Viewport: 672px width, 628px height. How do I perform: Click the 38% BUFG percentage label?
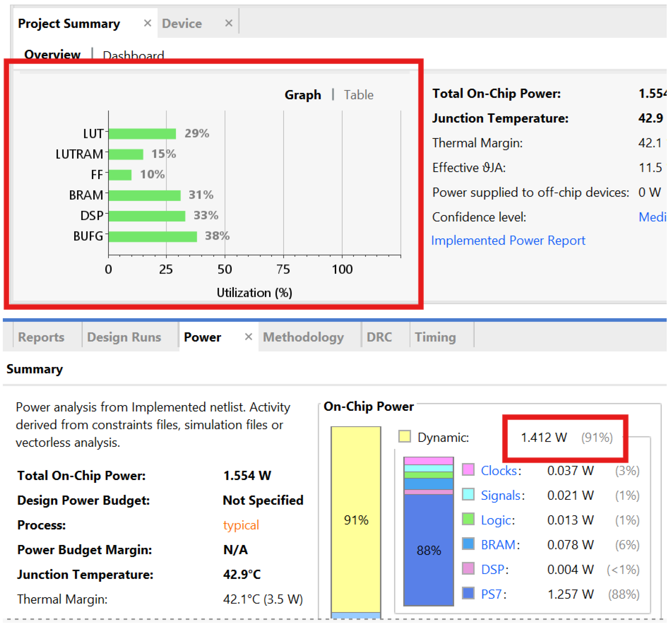point(217,236)
